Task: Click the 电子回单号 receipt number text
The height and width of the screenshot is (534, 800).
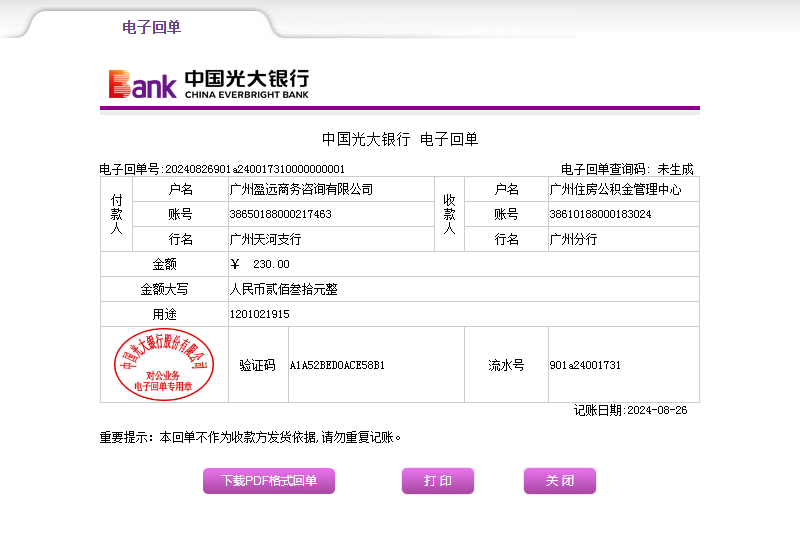Action: [x=222, y=169]
